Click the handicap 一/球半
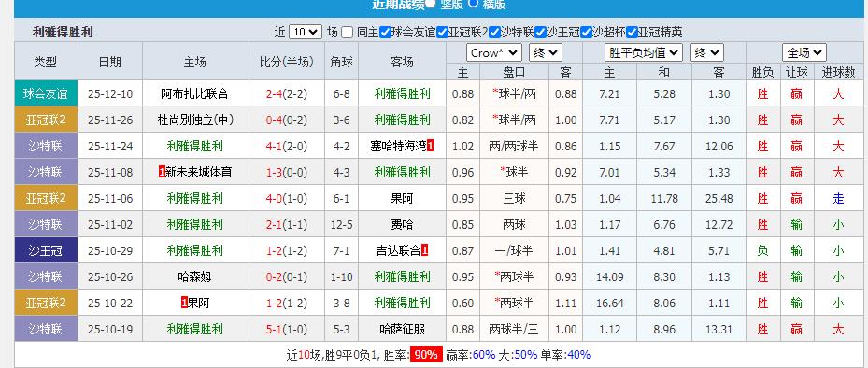 514,250
